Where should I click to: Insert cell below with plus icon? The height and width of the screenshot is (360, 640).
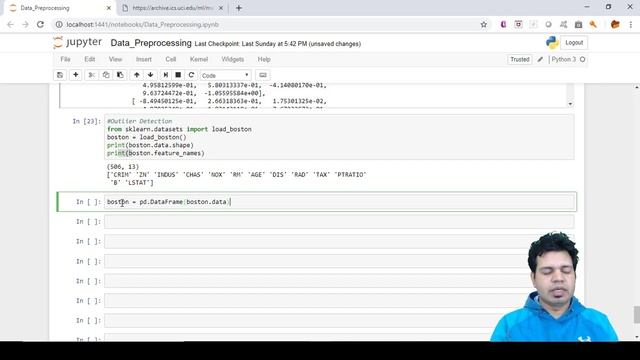(76, 75)
